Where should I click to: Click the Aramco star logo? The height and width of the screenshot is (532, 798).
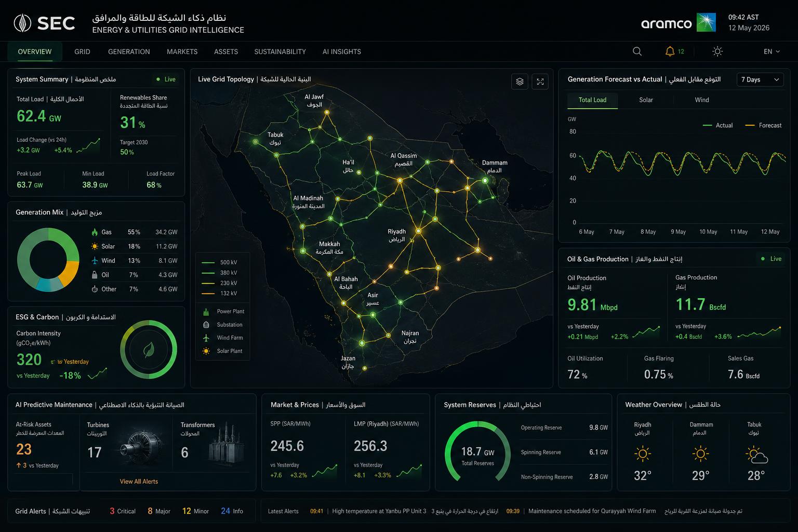click(x=706, y=23)
